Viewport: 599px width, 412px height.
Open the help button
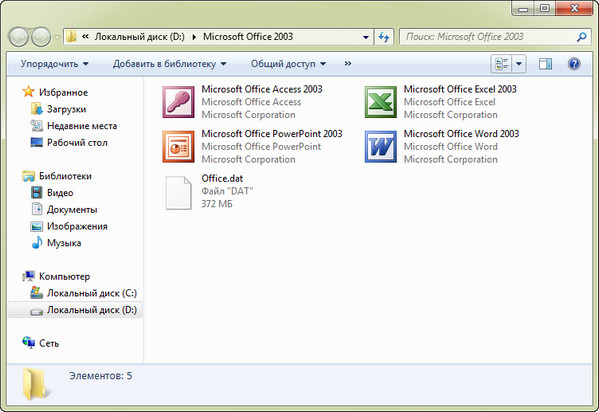click(574, 64)
